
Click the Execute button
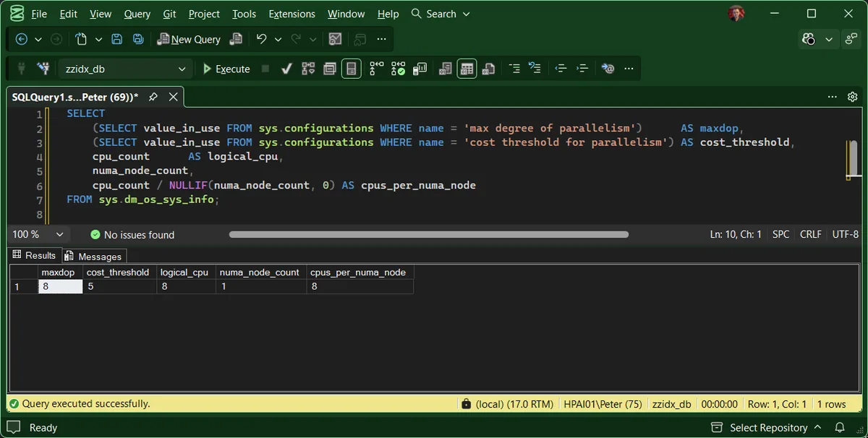[226, 69]
